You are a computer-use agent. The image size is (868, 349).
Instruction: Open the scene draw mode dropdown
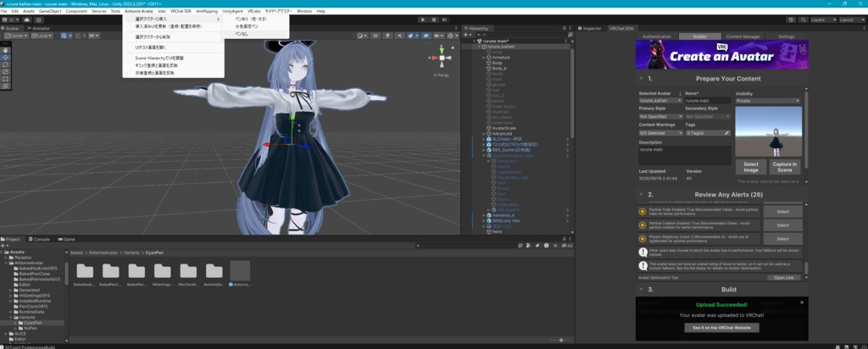point(361,36)
